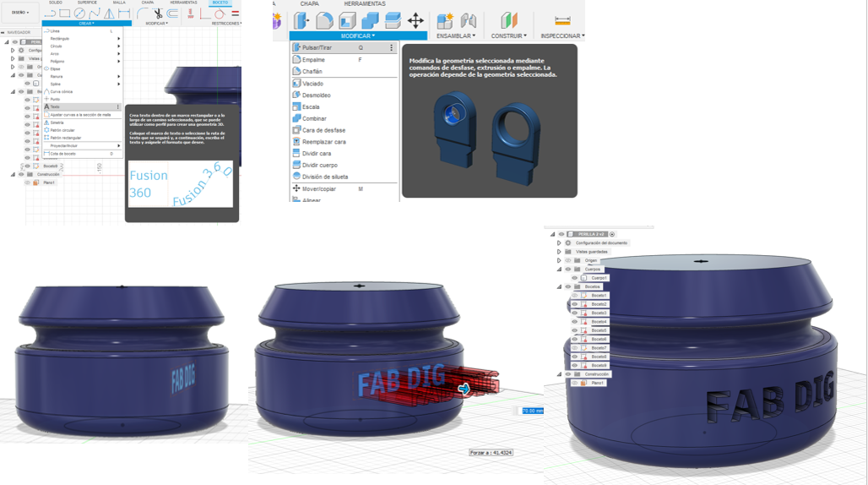Viewport: 868px width, 485px height.
Task: Choose Pulsar/Tirar from the MODIFICAR menu
Action: [343, 47]
